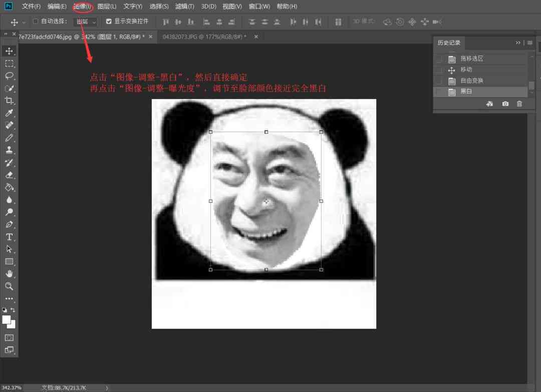Image resolution: width=541 pixels, height=392 pixels.
Task: Set history brush source for 黑白
Action: point(439,92)
